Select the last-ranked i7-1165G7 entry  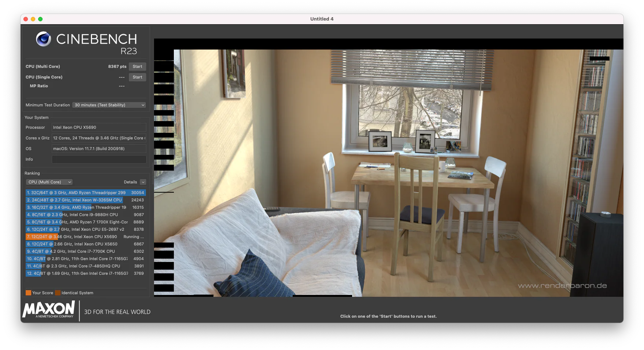pos(84,273)
